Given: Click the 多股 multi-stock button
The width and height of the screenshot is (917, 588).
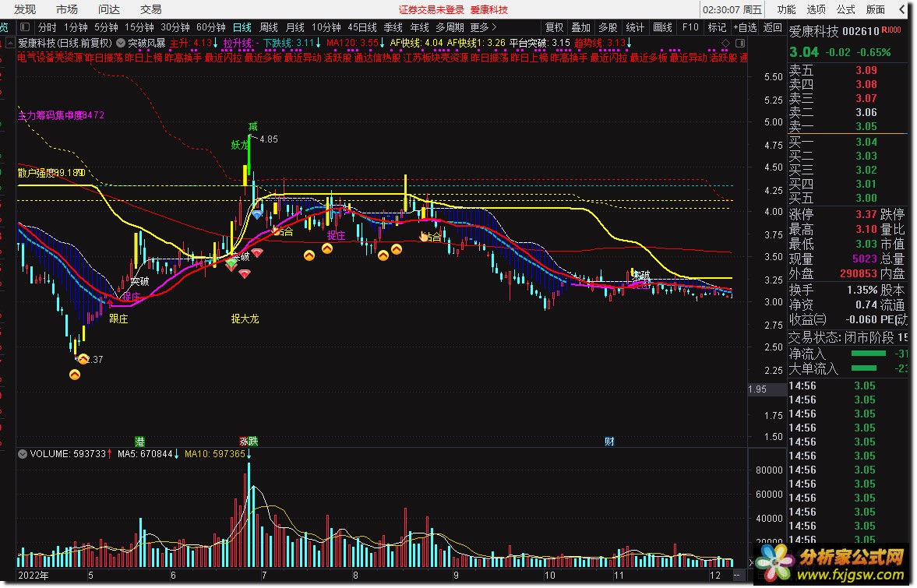Looking at the screenshot, I should [608, 27].
